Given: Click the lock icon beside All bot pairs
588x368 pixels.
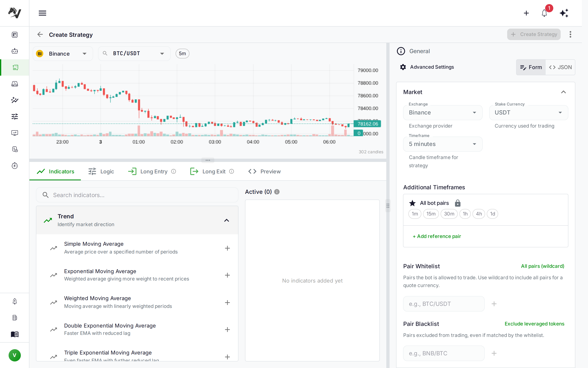Looking at the screenshot, I should point(458,203).
